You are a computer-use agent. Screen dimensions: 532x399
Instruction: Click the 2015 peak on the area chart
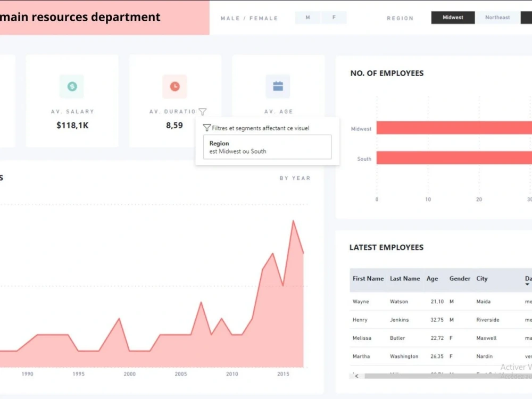pos(293,221)
